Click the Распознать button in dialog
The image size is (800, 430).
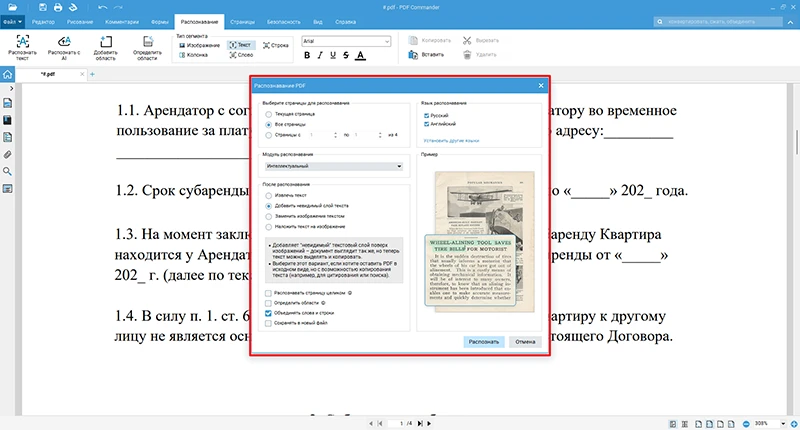(484, 342)
